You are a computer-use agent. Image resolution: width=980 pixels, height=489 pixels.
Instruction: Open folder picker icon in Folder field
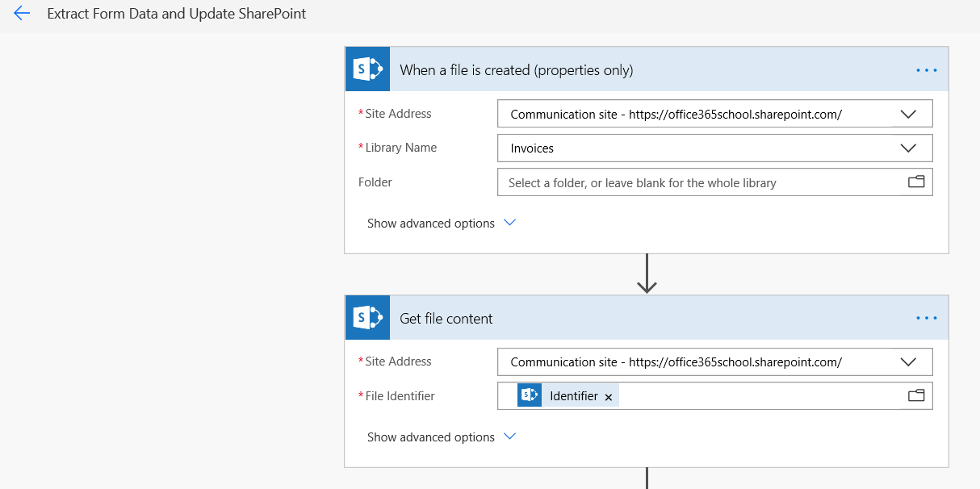click(x=915, y=182)
